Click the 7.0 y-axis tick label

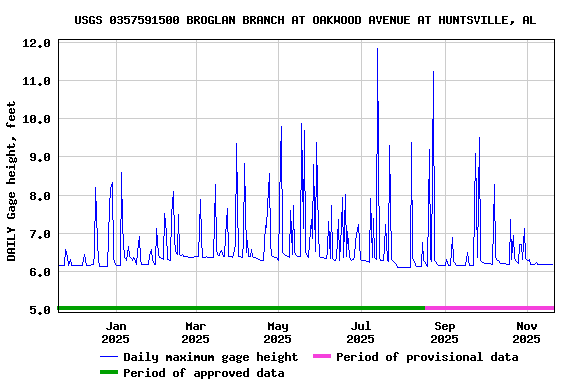point(40,234)
